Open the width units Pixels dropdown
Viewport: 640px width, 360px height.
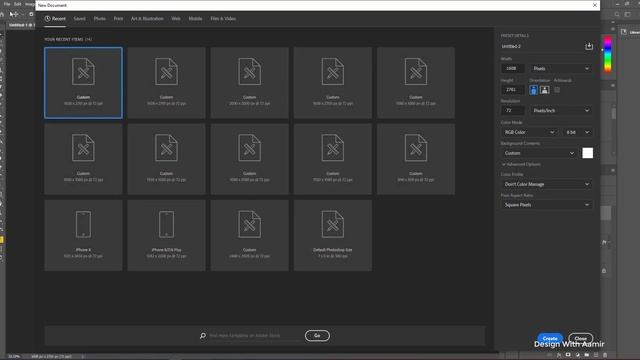coord(561,69)
